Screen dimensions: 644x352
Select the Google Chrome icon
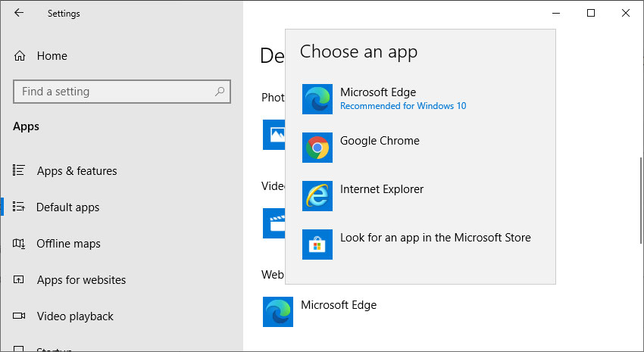click(x=317, y=148)
